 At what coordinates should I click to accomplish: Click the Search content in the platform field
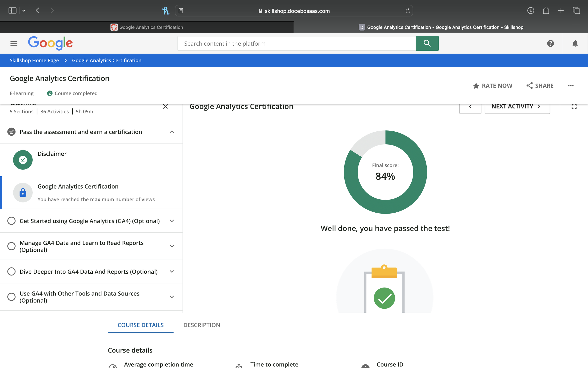point(297,43)
